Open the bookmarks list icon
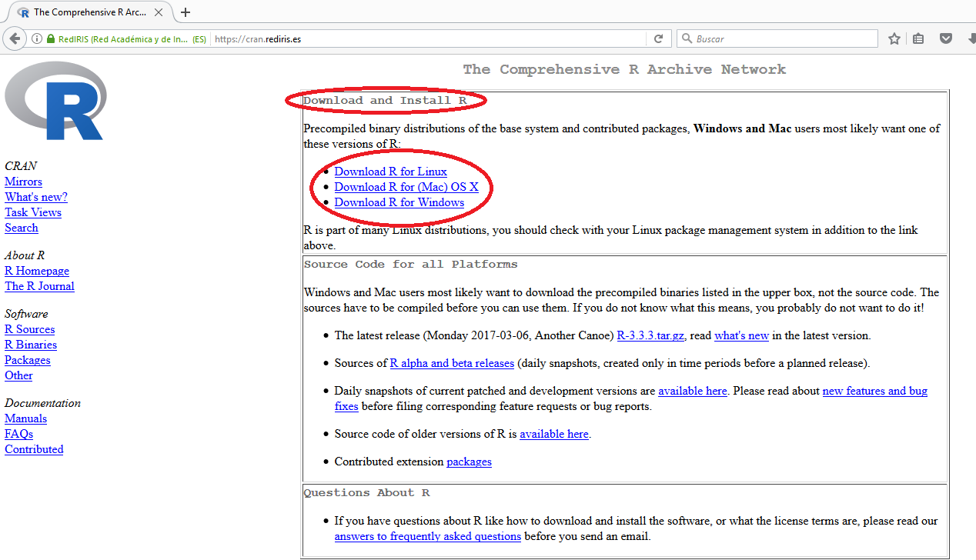This screenshot has width=976, height=560. click(918, 38)
